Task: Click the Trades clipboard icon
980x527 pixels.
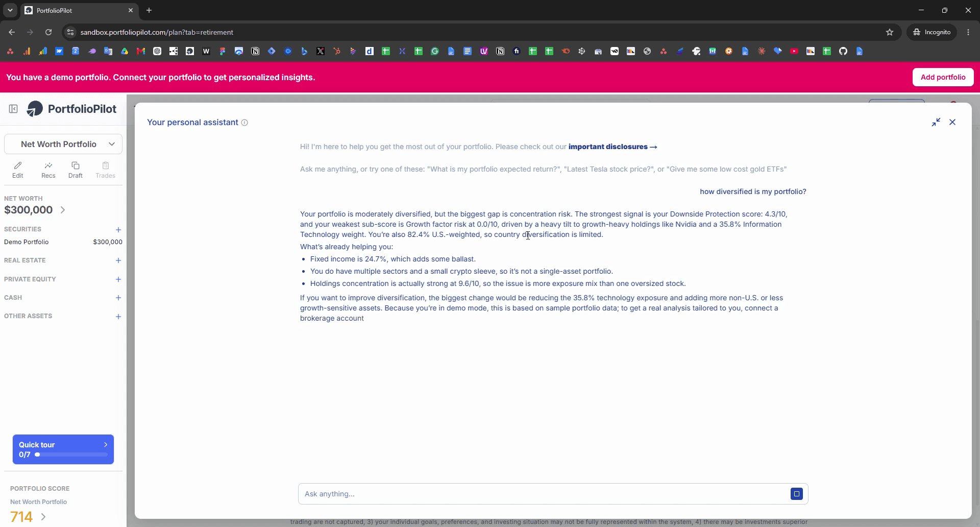Action: coord(106,170)
